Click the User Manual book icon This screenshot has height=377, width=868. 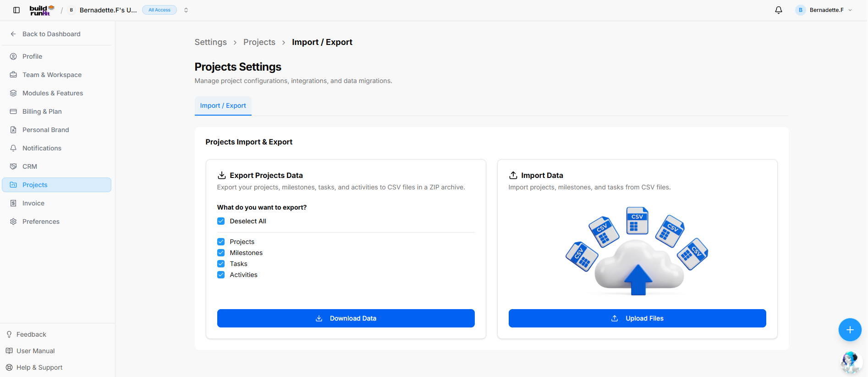pos(9,351)
